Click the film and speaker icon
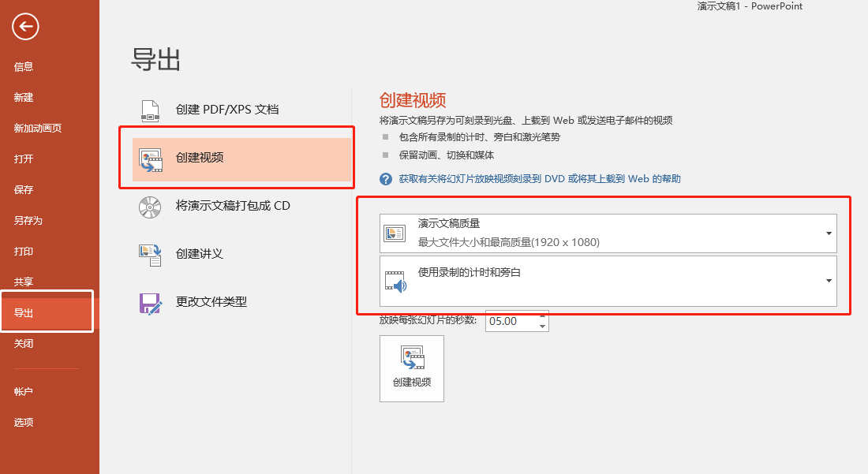Image resolution: width=868 pixels, height=474 pixels. 396,282
